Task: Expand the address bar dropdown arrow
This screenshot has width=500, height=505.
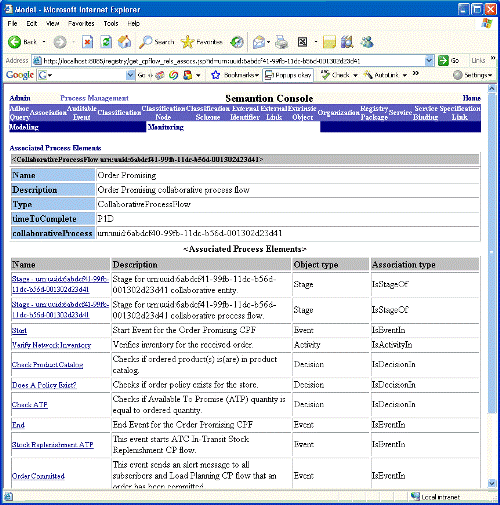Action: [x=429, y=61]
